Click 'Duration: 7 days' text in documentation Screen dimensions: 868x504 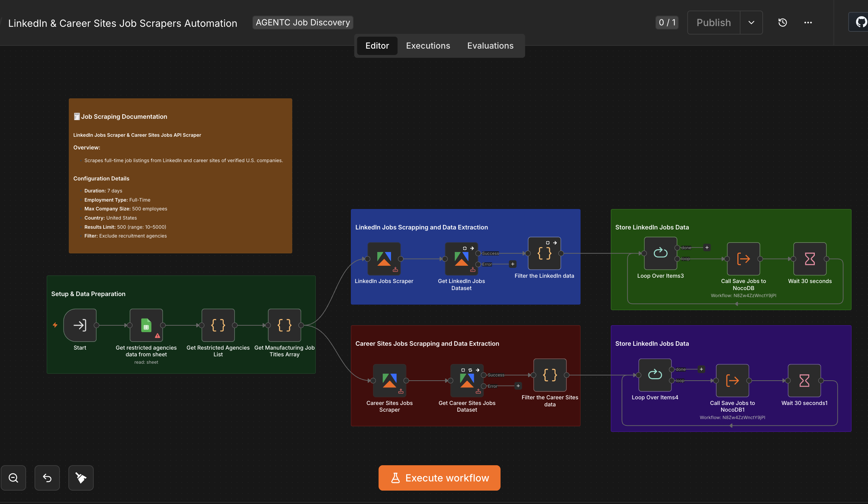tap(103, 191)
